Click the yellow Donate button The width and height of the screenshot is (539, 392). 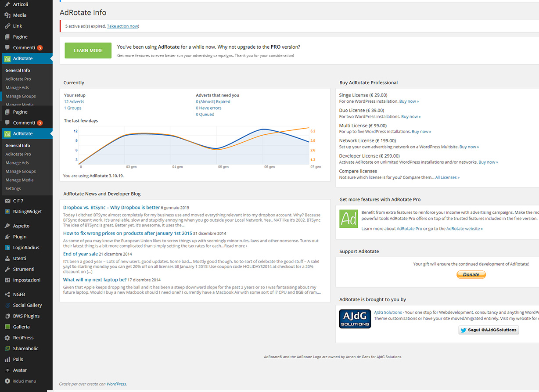[471, 275]
